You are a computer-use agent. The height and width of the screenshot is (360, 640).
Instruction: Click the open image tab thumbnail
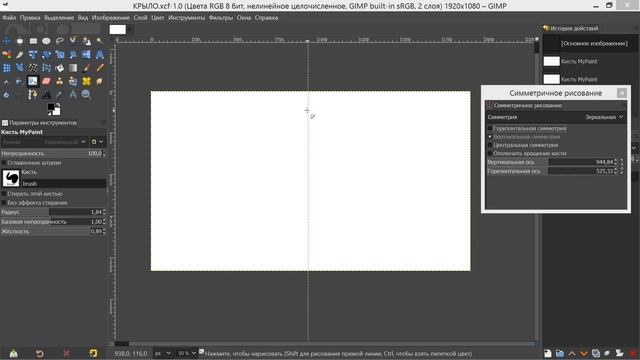[118, 29]
